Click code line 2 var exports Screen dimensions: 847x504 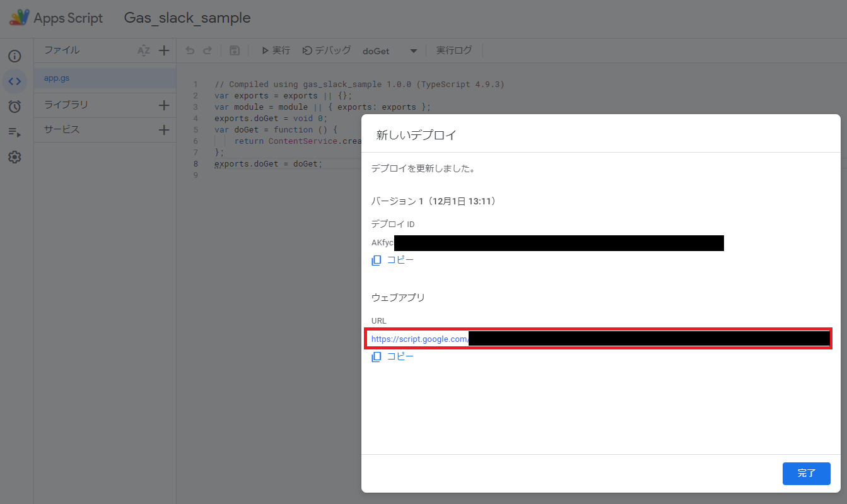pyautogui.click(x=283, y=95)
